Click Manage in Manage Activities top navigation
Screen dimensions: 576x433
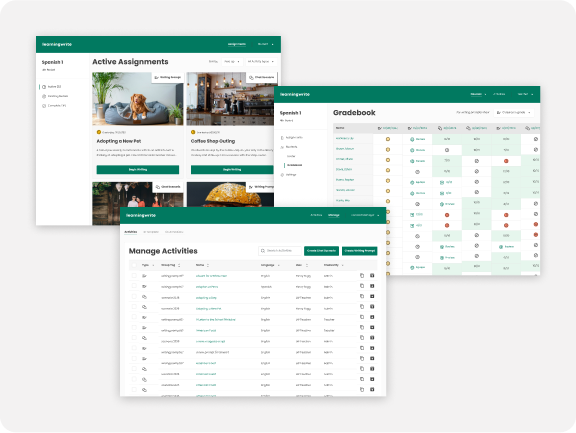point(334,215)
